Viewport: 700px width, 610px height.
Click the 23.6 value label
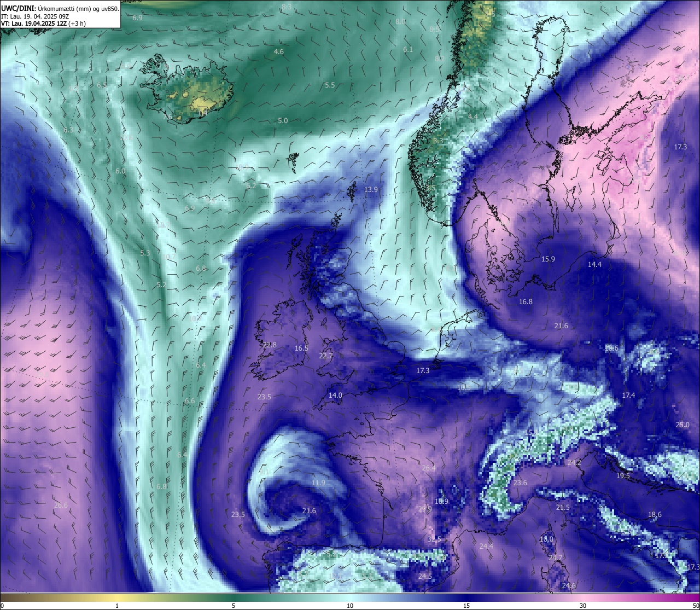click(520, 483)
